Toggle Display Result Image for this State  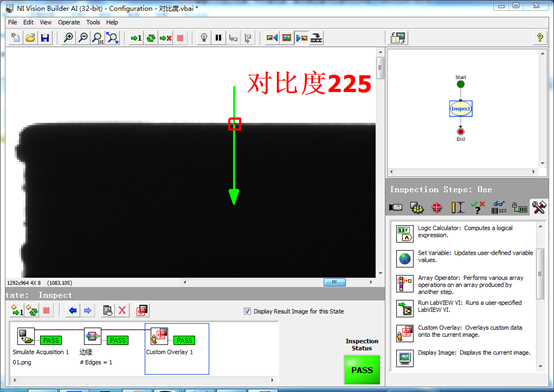[247, 311]
